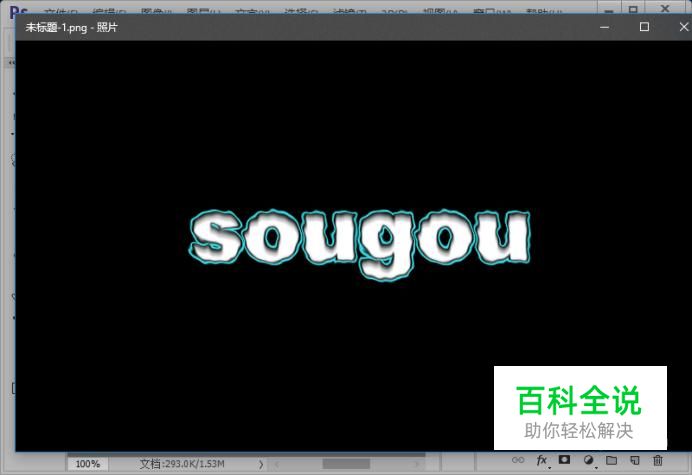This screenshot has height=475, width=692.
Task: Create a new adjustment layer
Action: tap(588, 460)
